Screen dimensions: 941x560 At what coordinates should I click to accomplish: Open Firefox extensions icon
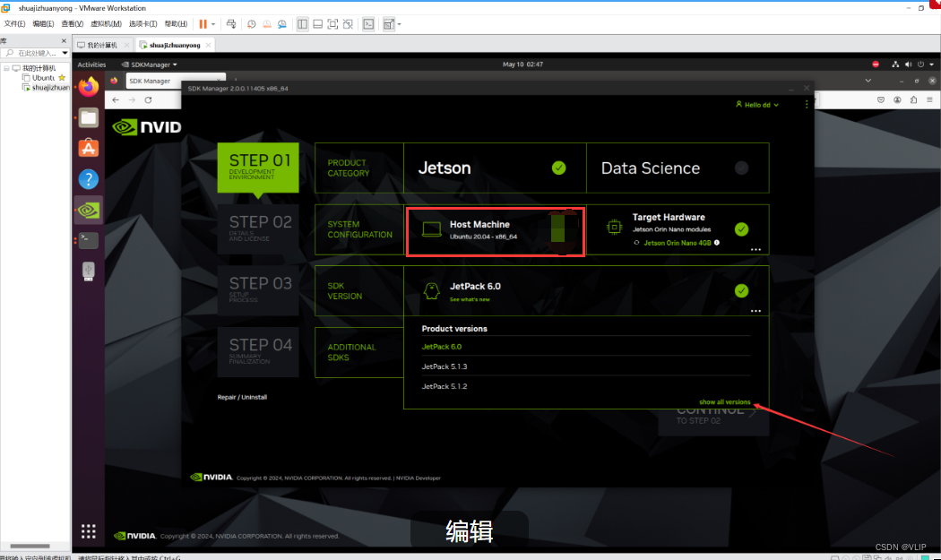(913, 99)
